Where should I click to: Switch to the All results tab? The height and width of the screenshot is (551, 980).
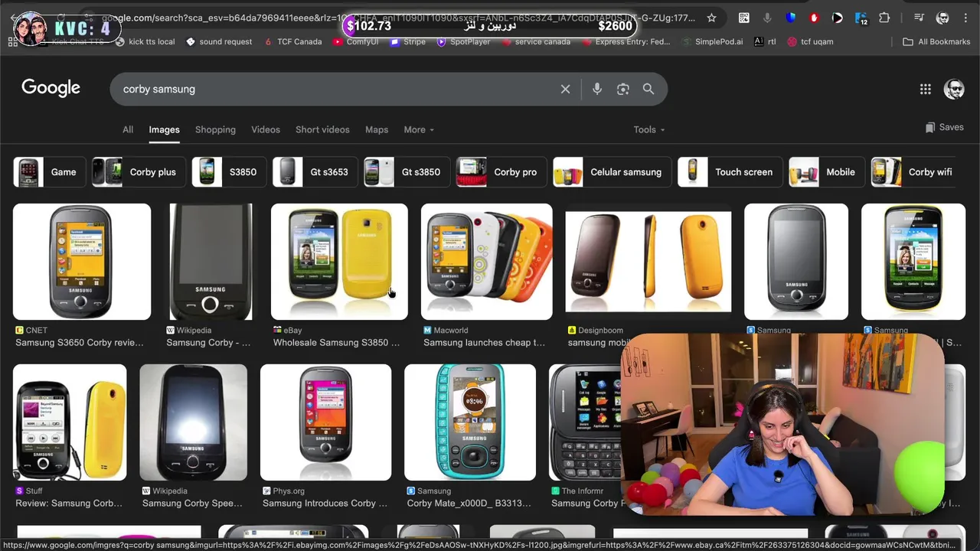128,129
